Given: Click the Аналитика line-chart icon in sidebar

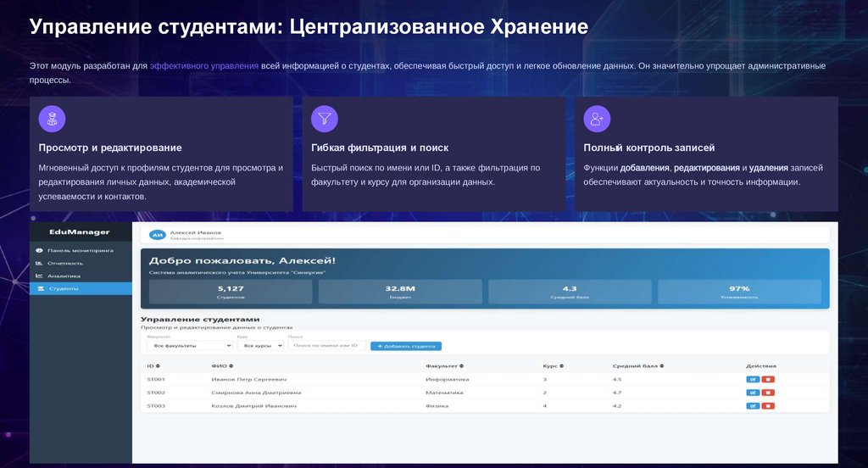Looking at the screenshot, I should 39,276.
